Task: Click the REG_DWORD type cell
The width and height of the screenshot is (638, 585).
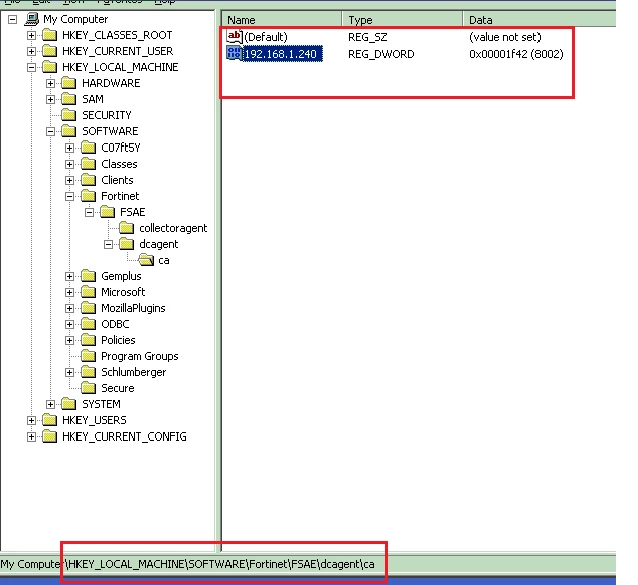Action: pyautogui.click(x=381, y=54)
